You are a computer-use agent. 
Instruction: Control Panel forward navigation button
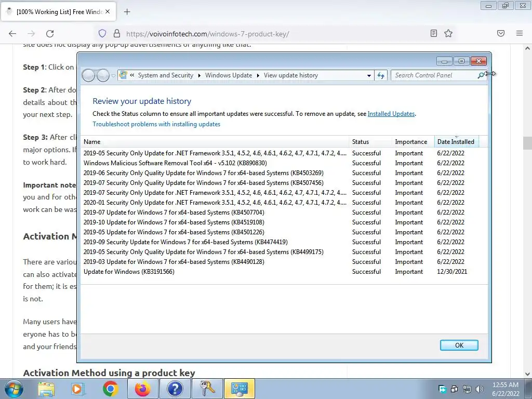pos(103,75)
